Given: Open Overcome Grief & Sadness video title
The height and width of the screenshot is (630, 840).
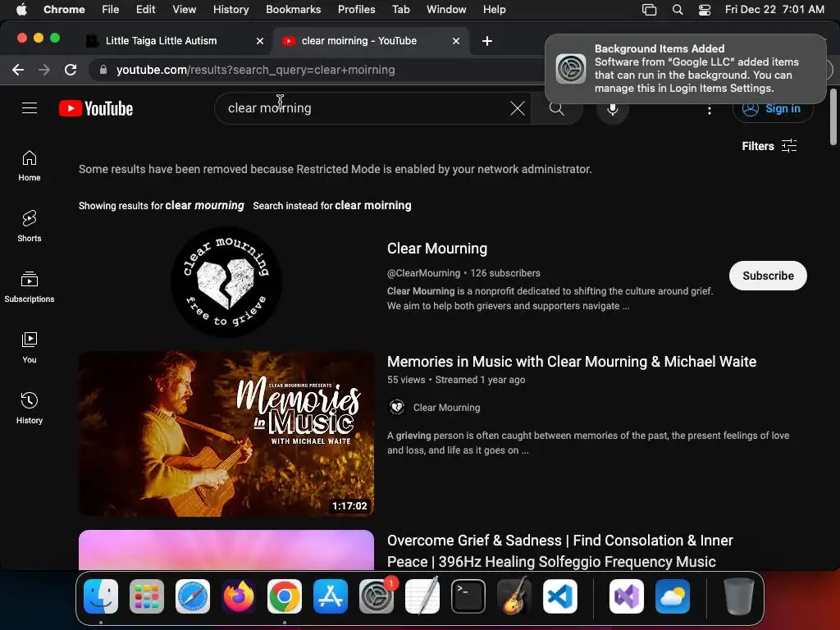Looking at the screenshot, I should click(x=559, y=550).
